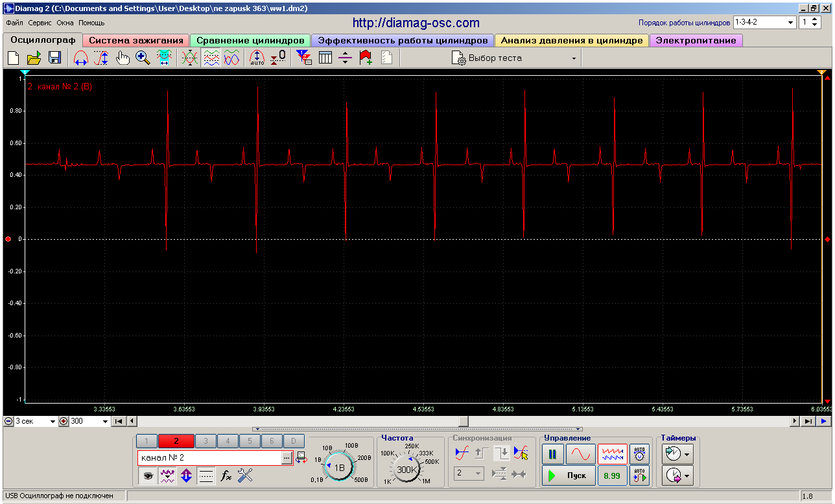Click the greyed checklist report icon

[387, 58]
